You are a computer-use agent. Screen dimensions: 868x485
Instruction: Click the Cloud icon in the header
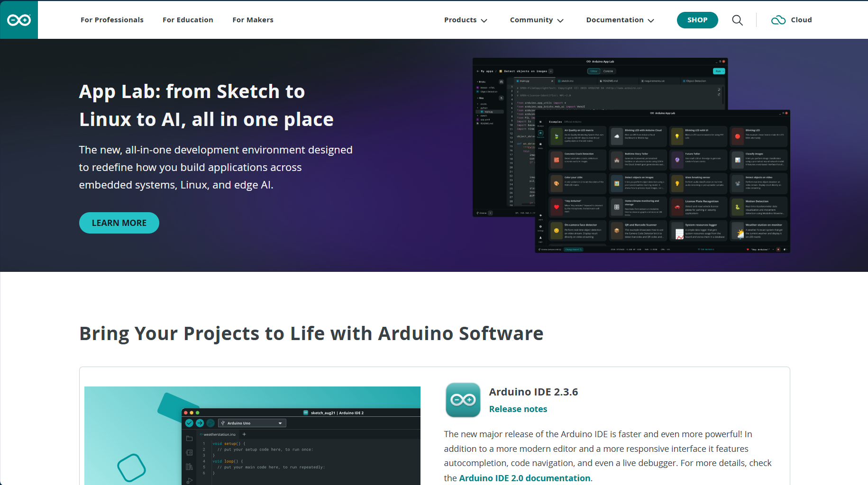pos(778,20)
